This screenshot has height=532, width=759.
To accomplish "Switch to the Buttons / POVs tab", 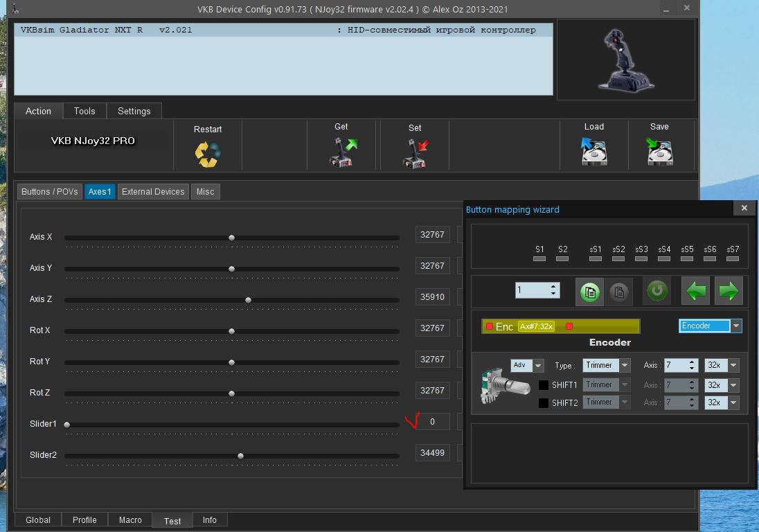I will pyautogui.click(x=50, y=192).
